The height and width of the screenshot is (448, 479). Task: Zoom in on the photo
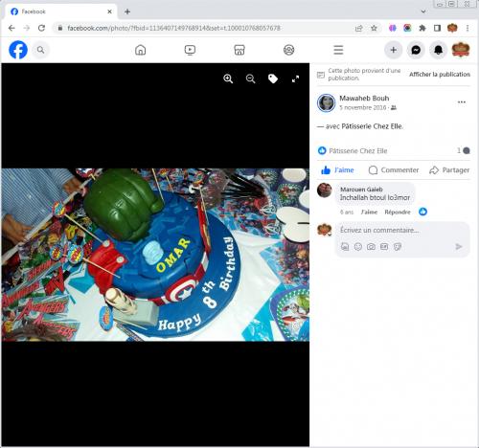(x=228, y=78)
